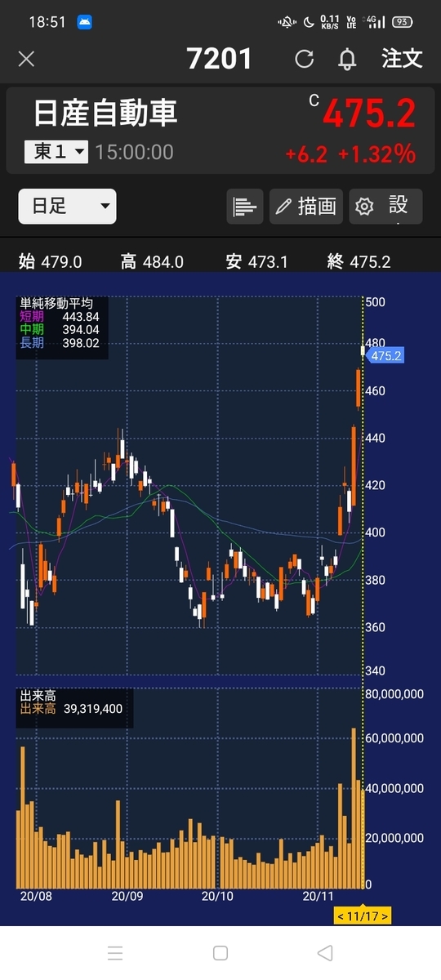The image size is (441, 980).
Task: Tap the 単純移動平均 legend box
Action: [63, 327]
